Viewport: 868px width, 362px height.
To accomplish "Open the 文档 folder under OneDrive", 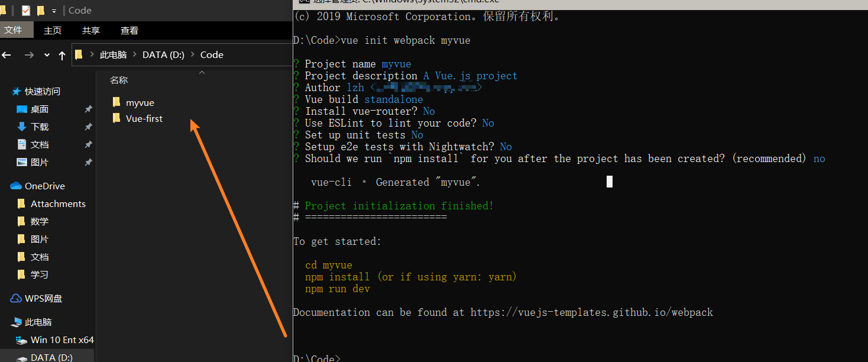I will point(40,257).
